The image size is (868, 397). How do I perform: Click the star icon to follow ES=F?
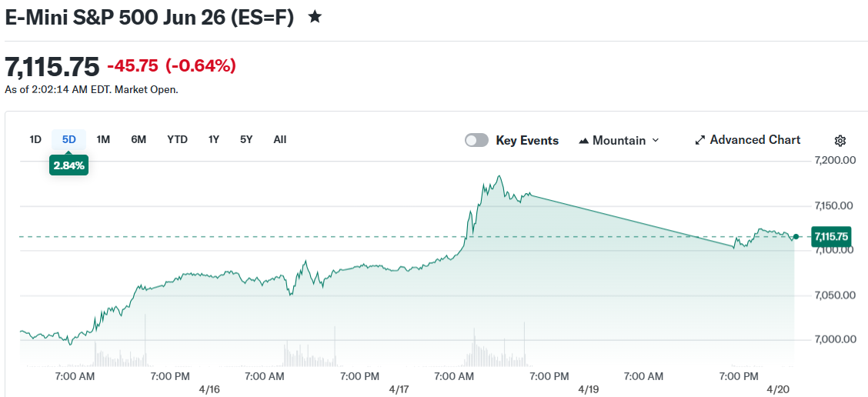(x=315, y=17)
